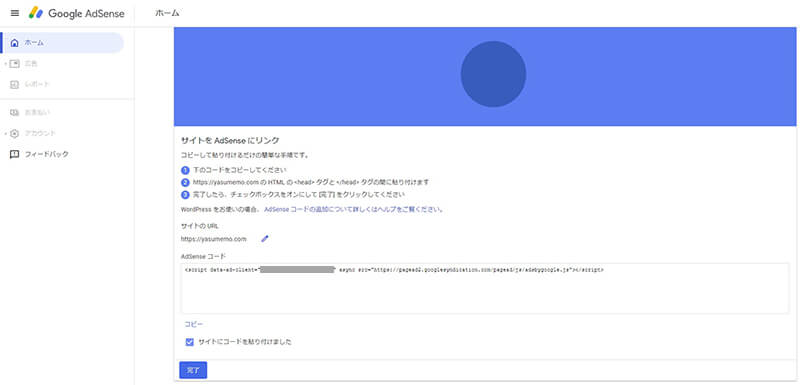Open the hamburger main menu
The image size is (800, 385).
pyautogui.click(x=15, y=13)
